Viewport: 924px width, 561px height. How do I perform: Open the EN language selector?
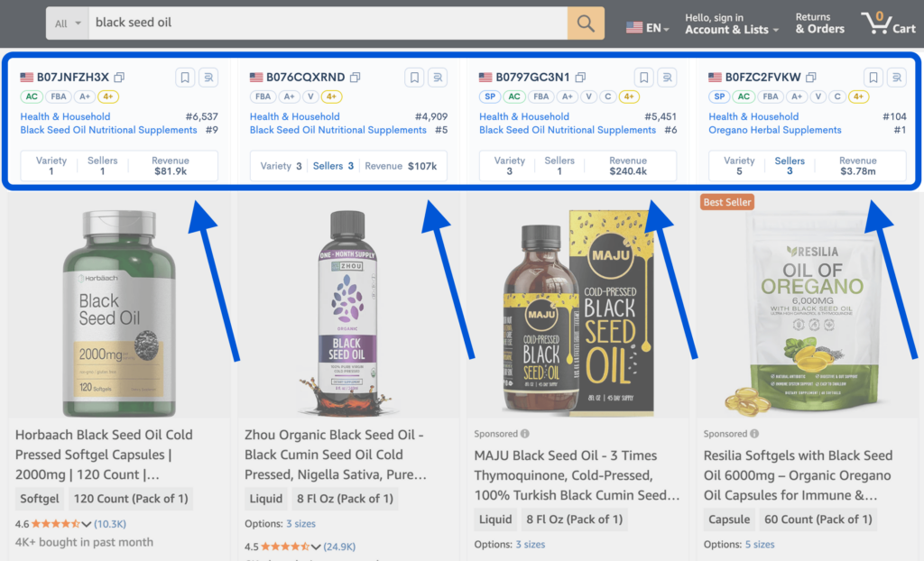click(x=646, y=28)
